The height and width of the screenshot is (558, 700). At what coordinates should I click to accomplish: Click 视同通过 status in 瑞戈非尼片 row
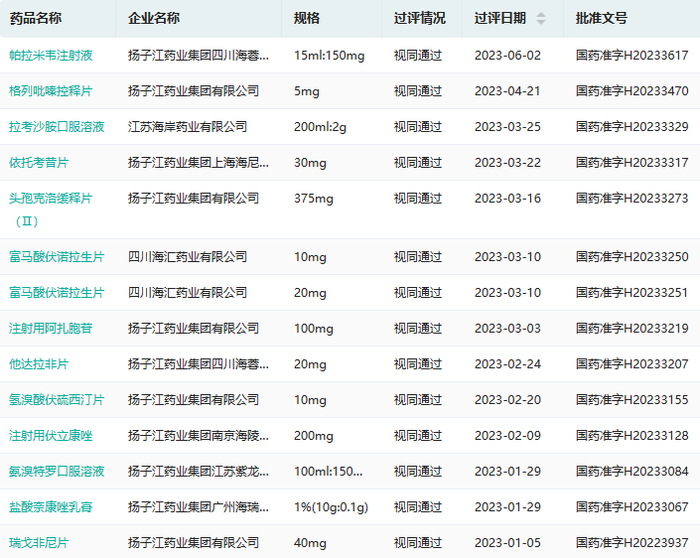(x=418, y=542)
